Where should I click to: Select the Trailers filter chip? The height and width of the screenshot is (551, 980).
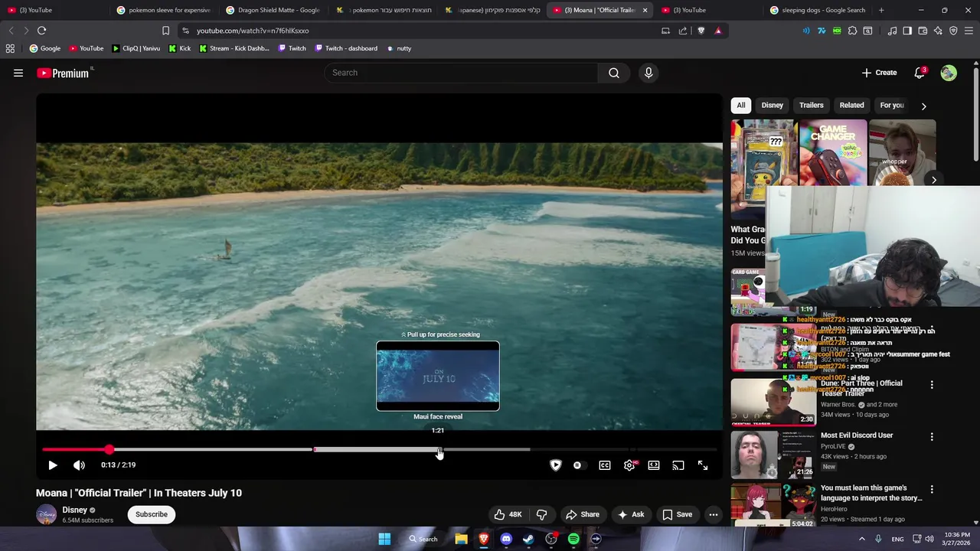pos(812,106)
